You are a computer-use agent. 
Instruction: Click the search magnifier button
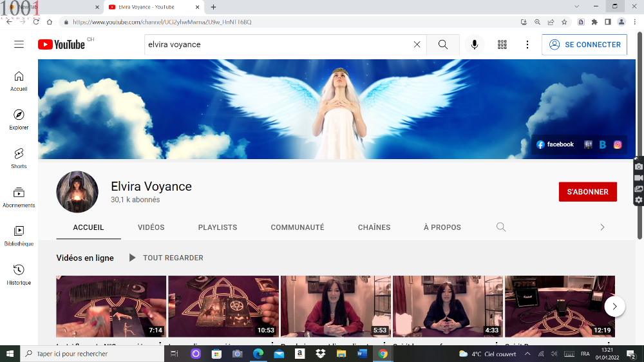click(x=443, y=44)
